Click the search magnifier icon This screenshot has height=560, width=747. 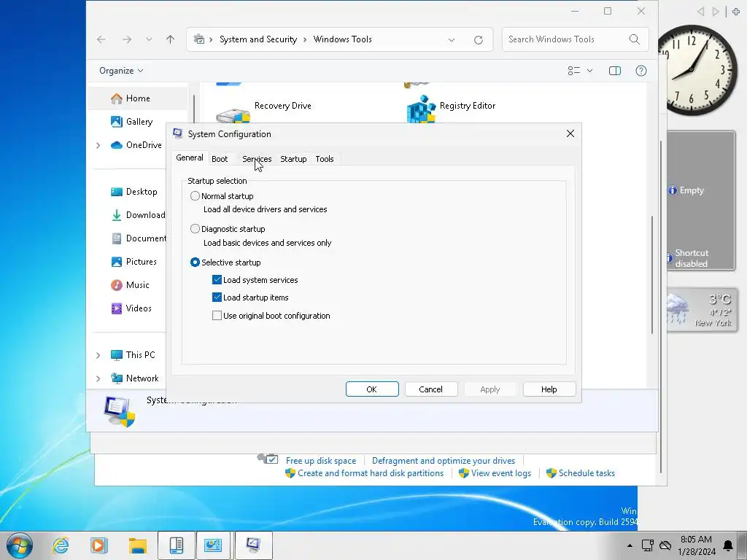pyautogui.click(x=635, y=39)
